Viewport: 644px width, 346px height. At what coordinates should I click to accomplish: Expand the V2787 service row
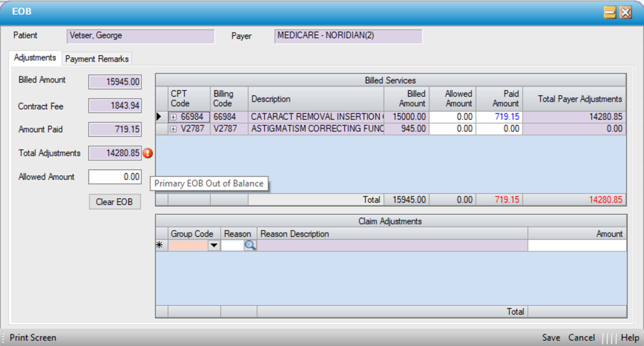pyautogui.click(x=173, y=129)
